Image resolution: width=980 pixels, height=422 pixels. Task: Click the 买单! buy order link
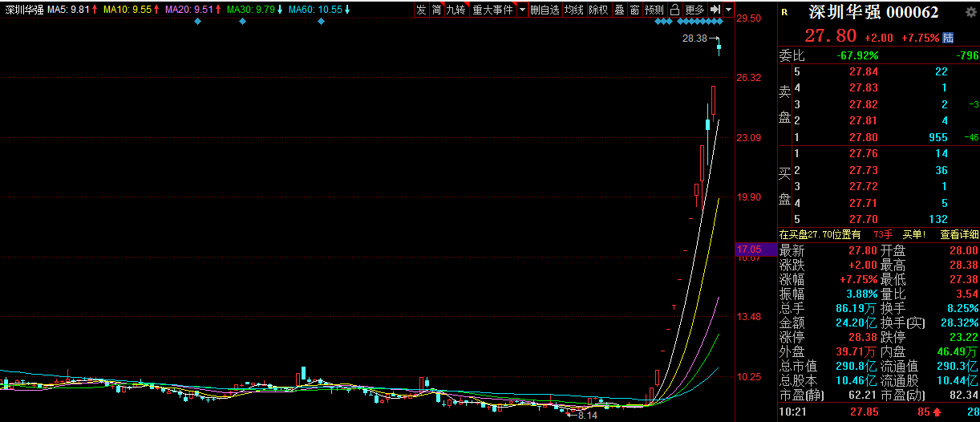coord(915,234)
